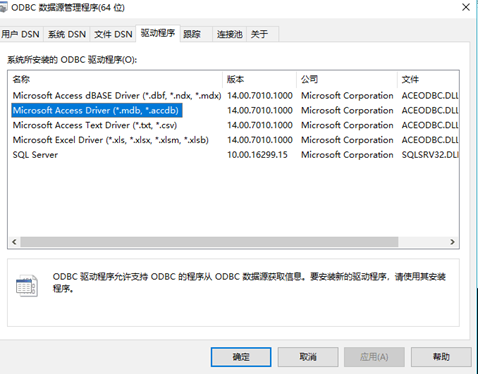Viewport: 478px width, 374px height.
Task: Open the 连接池 tab
Action: click(229, 34)
